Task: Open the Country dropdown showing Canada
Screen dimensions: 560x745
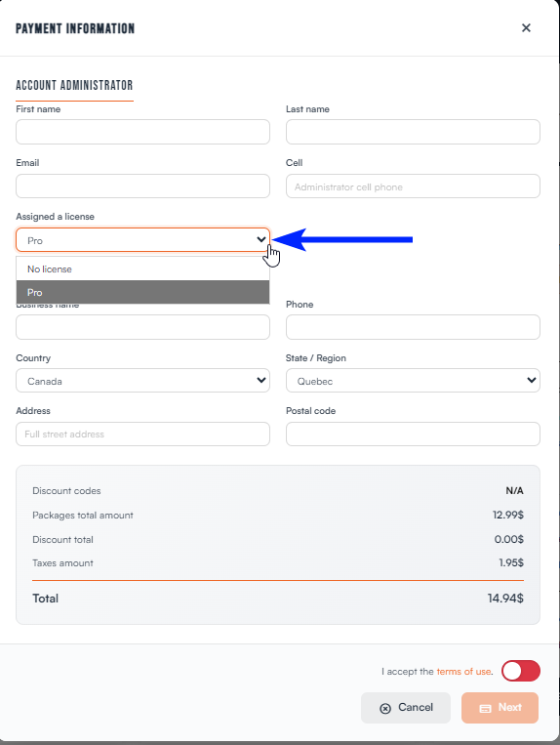Action: point(142,381)
